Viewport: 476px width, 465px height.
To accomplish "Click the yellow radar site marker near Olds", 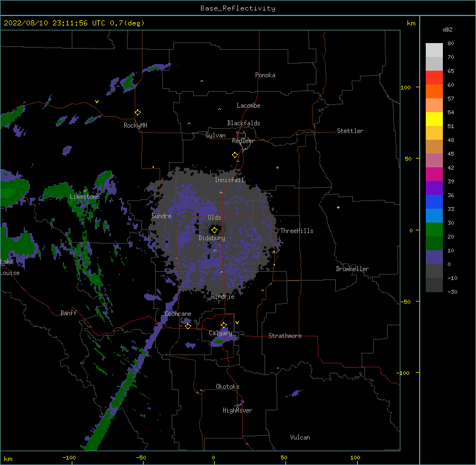I will tap(214, 230).
